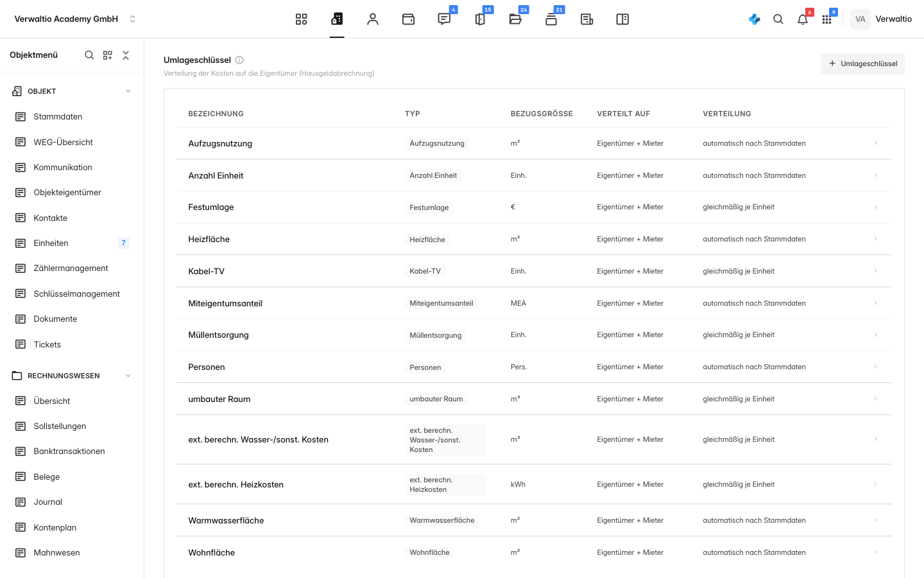924x578 pixels.
Task: Open the person contacts icon in top navigation
Action: click(x=373, y=19)
